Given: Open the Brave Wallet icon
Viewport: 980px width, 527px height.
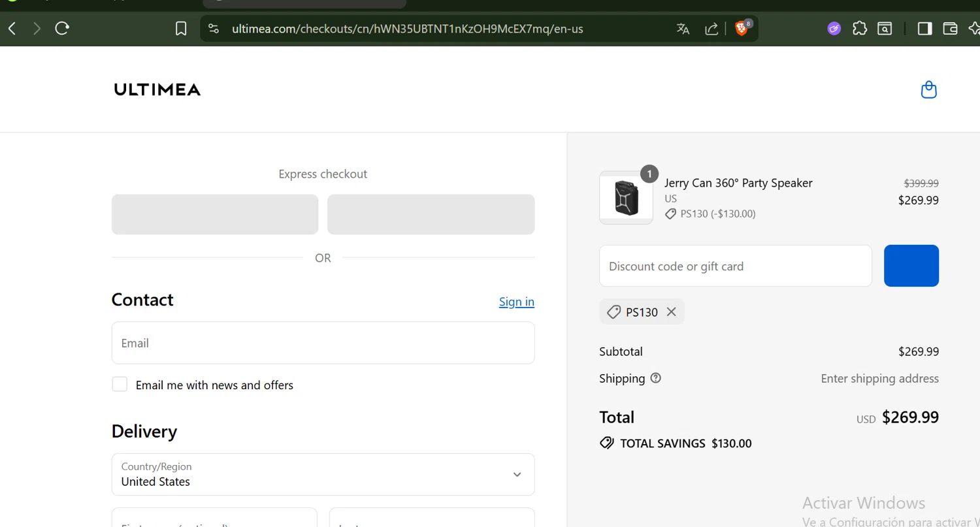Looking at the screenshot, I should tap(951, 28).
